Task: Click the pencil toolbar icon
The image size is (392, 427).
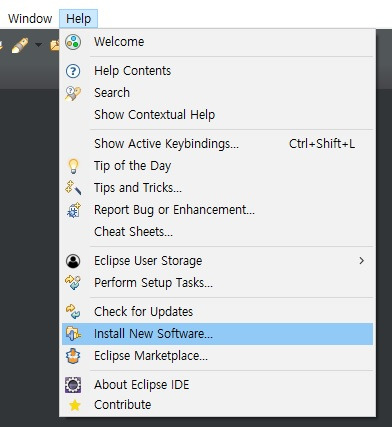Action: (20, 45)
